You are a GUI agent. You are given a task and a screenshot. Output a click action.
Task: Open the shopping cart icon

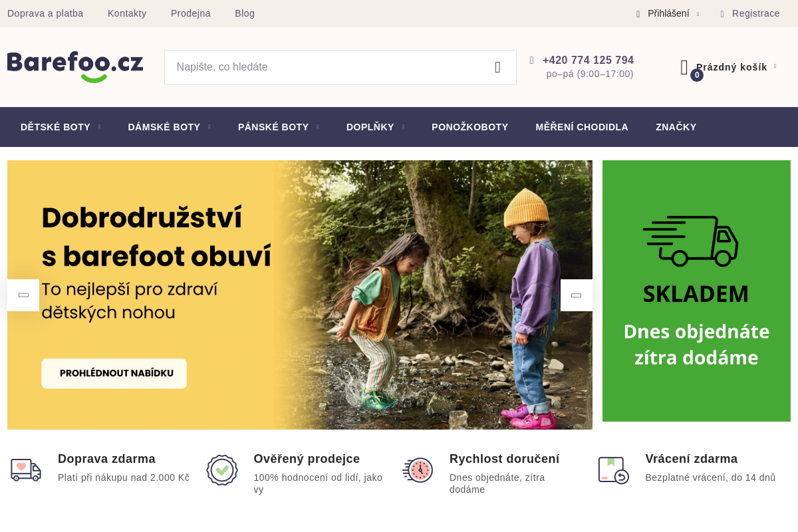(x=685, y=66)
